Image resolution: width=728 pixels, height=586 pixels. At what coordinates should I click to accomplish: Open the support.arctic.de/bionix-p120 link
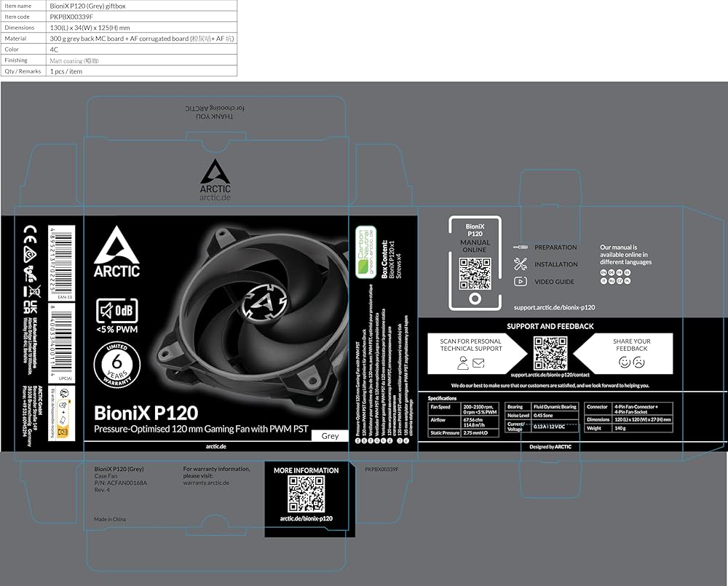(x=553, y=307)
